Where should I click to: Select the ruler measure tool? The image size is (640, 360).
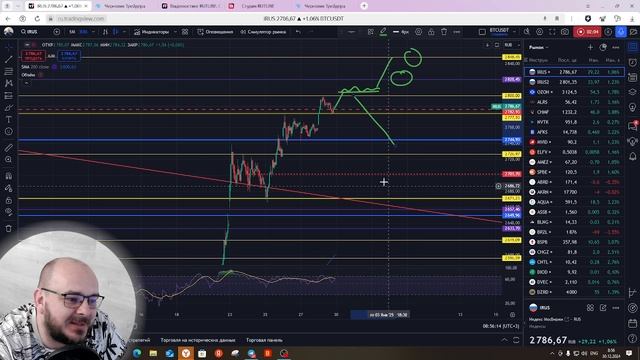[x=9, y=147]
